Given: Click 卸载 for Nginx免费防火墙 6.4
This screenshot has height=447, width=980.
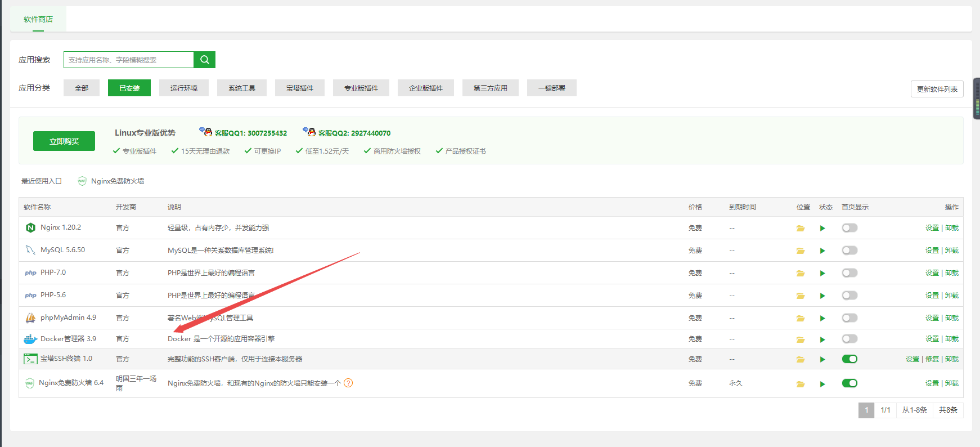Looking at the screenshot, I should point(952,383).
